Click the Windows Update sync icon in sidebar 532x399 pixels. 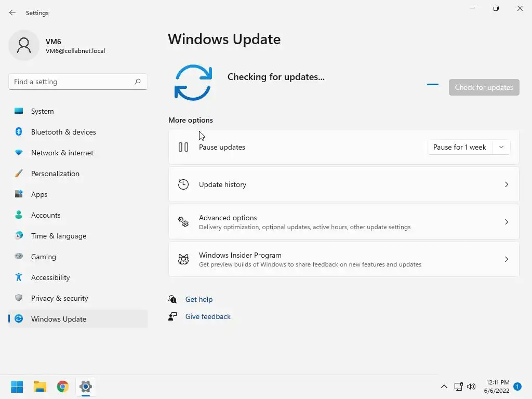(19, 318)
